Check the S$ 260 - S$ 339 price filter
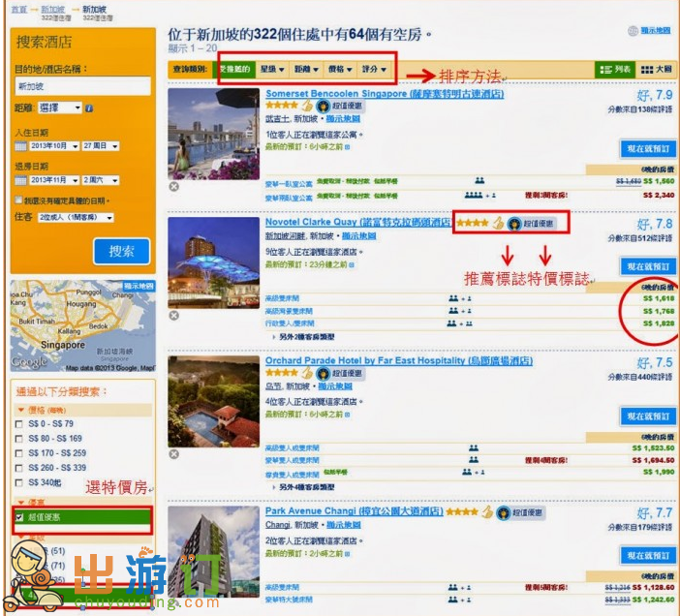The image size is (680, 616). [19, 468]
